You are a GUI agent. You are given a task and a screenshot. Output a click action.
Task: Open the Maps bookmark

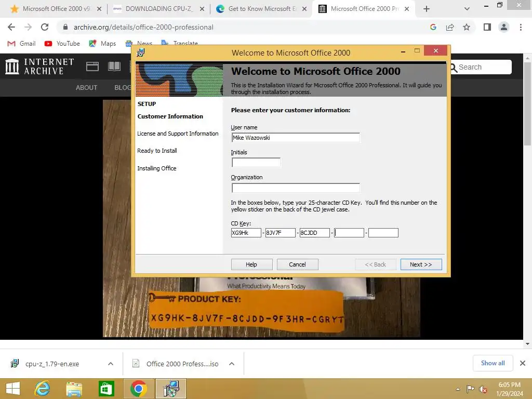click(x=102, y=44)
